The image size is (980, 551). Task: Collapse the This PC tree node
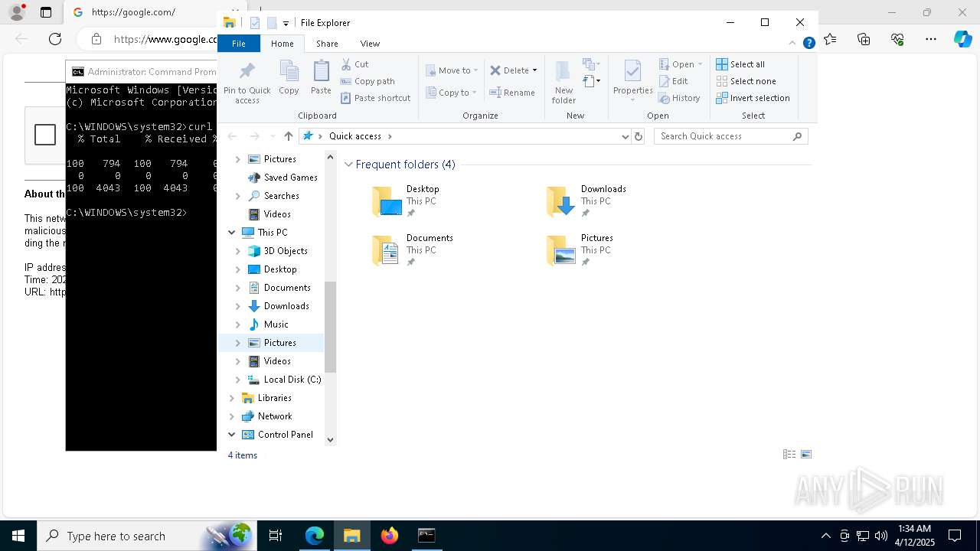click(232, 233)
